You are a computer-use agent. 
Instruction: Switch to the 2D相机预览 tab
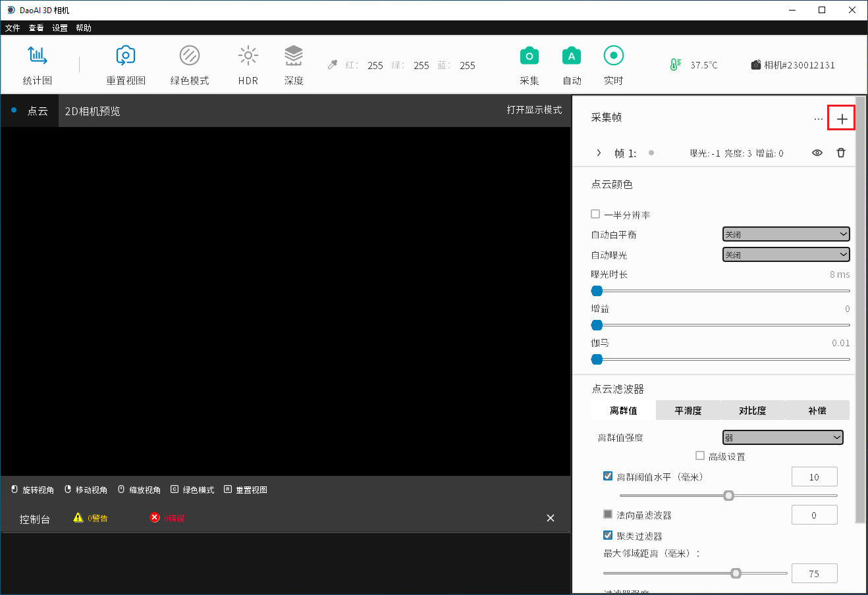(93, 111)
